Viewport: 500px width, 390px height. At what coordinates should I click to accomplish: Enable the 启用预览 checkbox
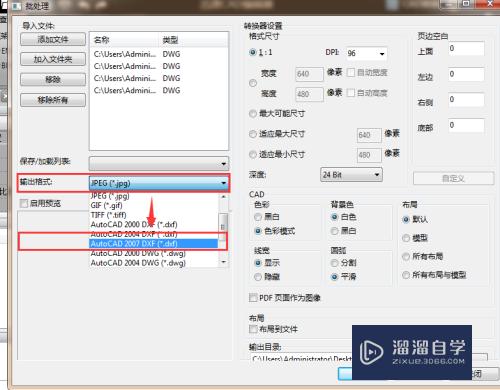pos(24,203)
